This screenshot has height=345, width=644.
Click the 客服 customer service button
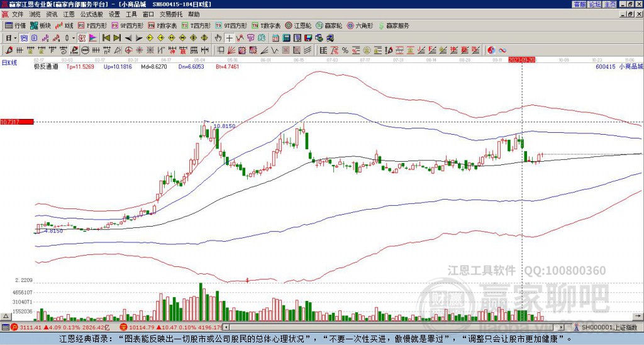point(579,4)
